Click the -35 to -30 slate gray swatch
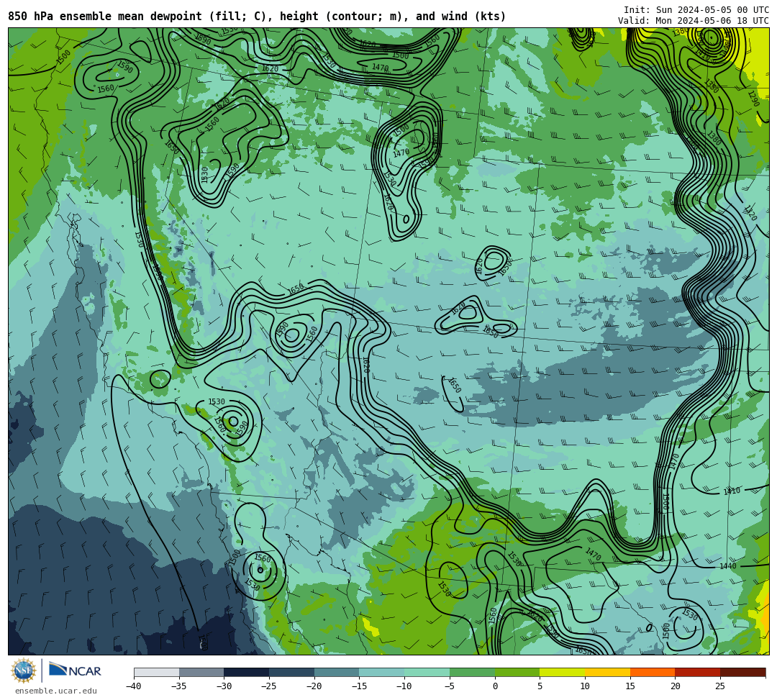Image resolution: width=777 pixels, height=700 pixels. pyautogui.click(x=201, y=672)
